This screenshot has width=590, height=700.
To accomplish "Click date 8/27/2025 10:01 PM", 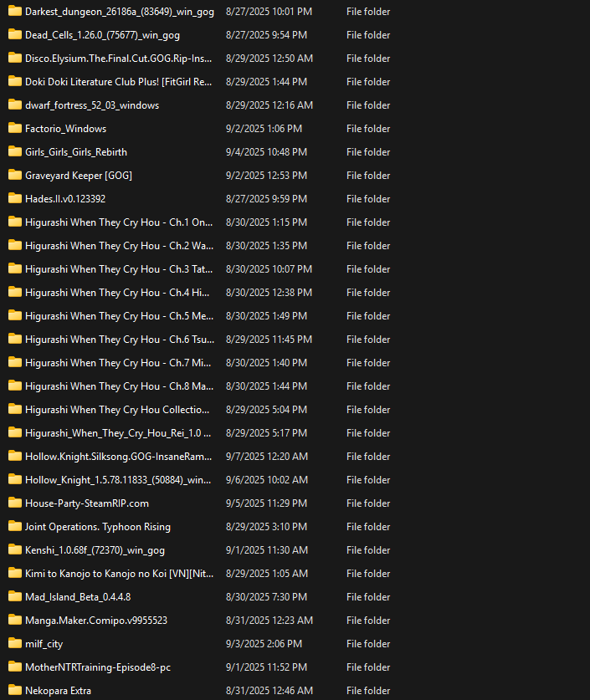I will pyautogui.click(x=269, y=12).
